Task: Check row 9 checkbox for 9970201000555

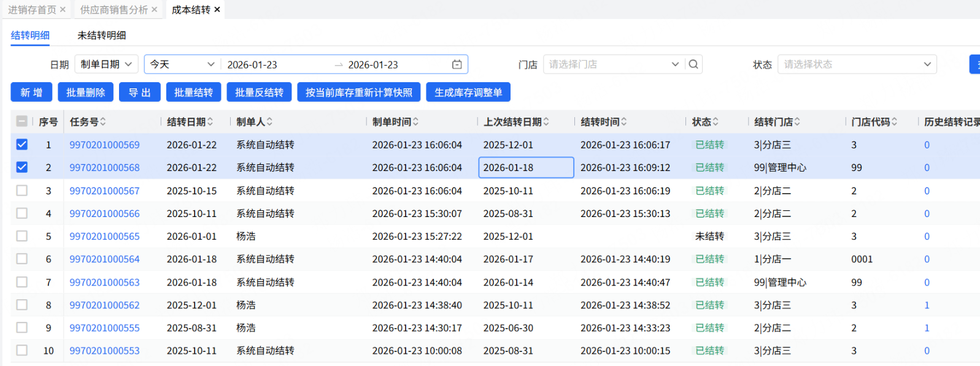Action: [x=21, y=327]
